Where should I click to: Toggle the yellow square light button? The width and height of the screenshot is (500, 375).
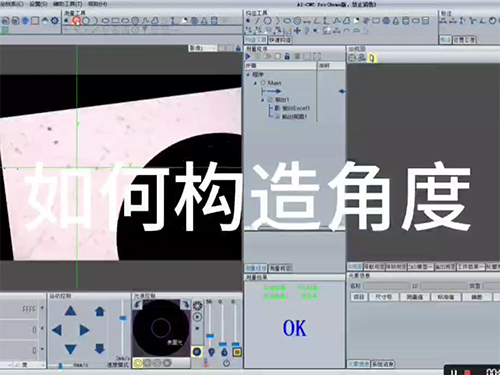click(x=237, y=352)
